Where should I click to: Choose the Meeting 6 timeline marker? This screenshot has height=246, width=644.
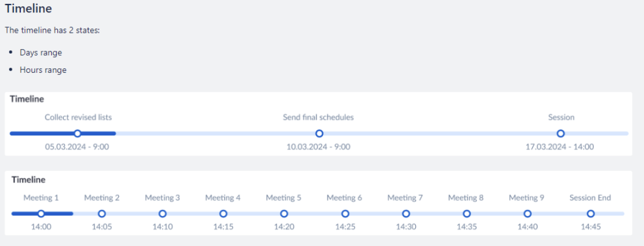click(345, 214)
